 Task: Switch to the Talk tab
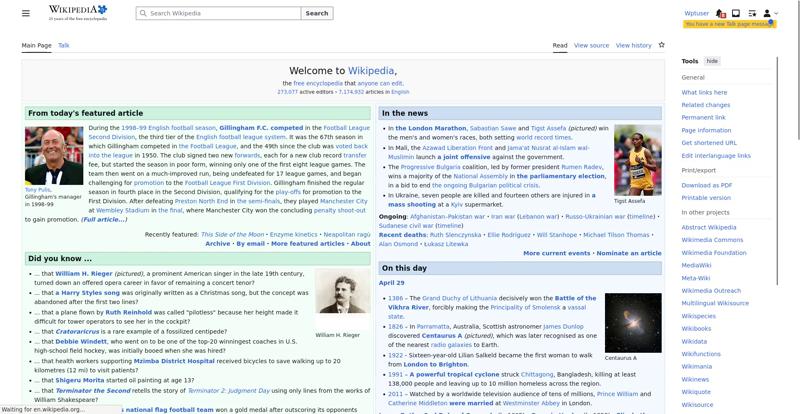(x=64, y=45)
